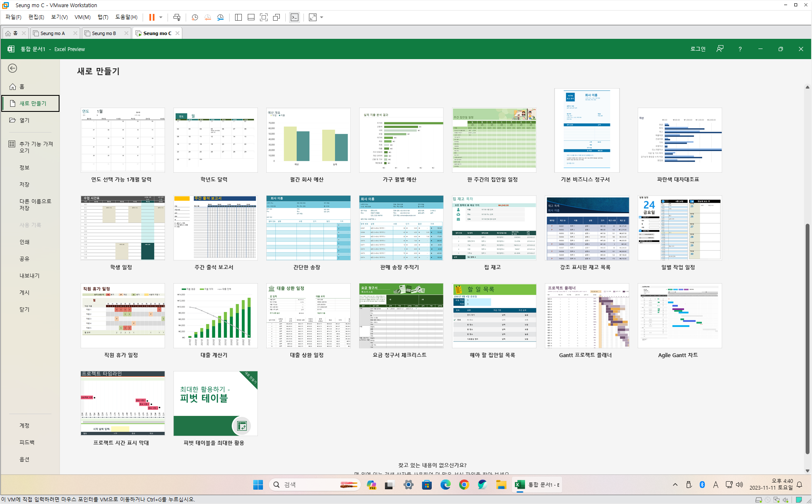Enter VMware full screen mode icon
This screenshot has width=812, height=504.
pyautogui.click(x=264, y=17)
